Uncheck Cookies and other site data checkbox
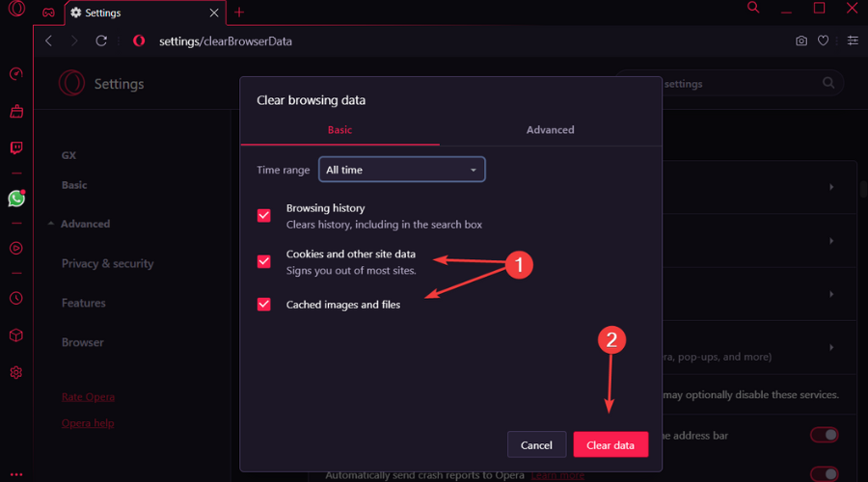The image size is (868, 482). (x=264, y=261)
